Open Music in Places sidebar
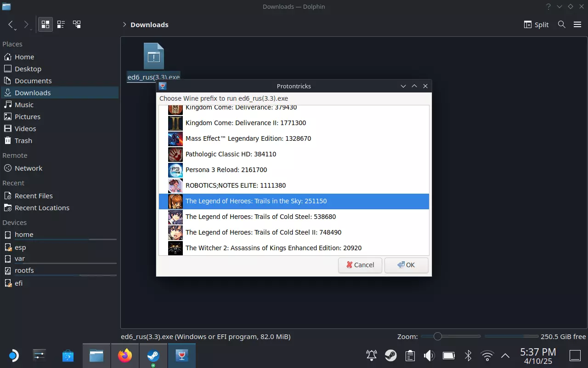This screenshot has width=588, height=368. tap(60, 105)
